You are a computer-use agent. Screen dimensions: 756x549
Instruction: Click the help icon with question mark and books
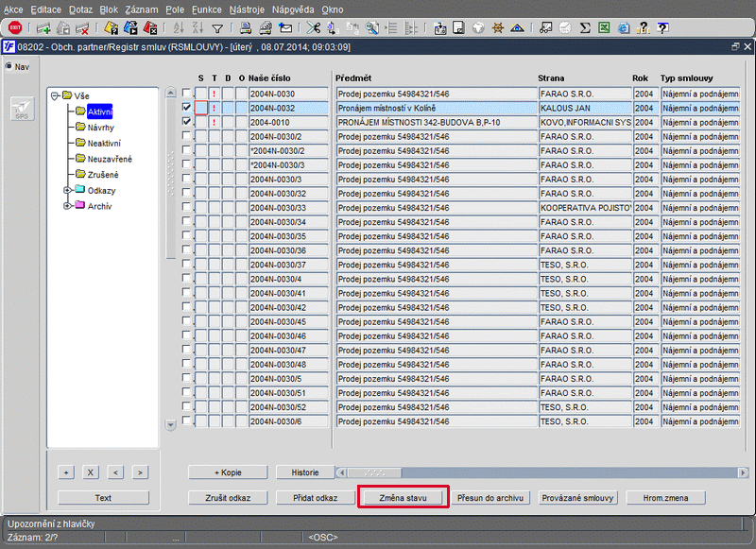point(644,28)
